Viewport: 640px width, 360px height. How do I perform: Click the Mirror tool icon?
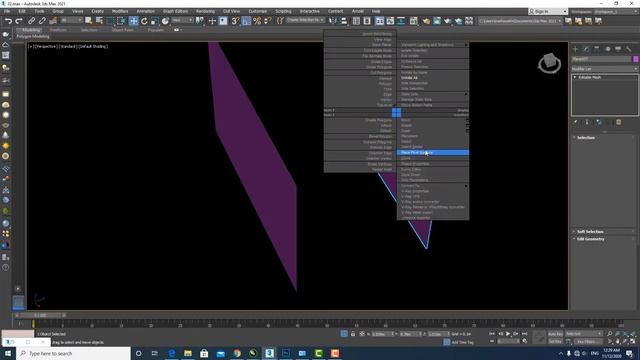click(x=333, y=21)
